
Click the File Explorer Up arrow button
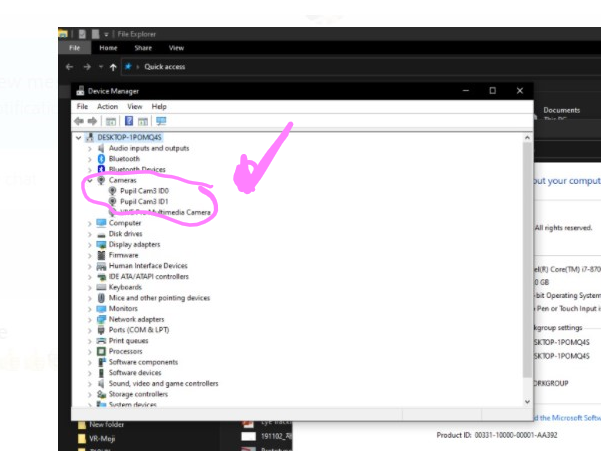point(113,67)
